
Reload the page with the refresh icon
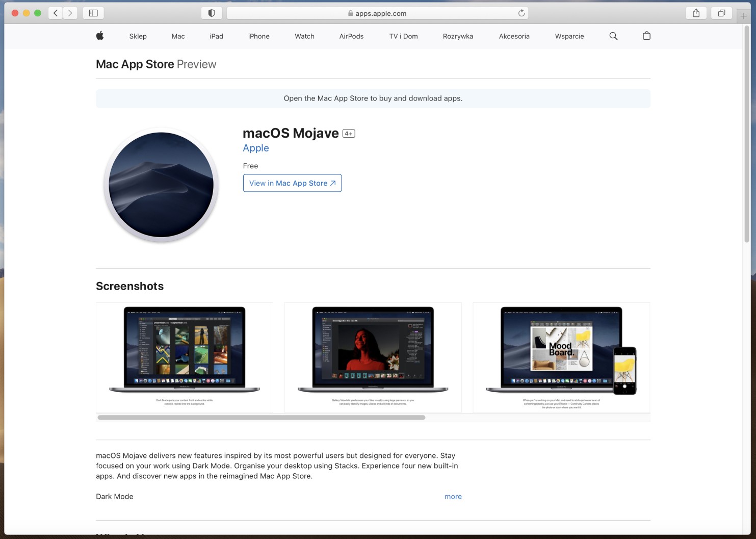(521, 13)
